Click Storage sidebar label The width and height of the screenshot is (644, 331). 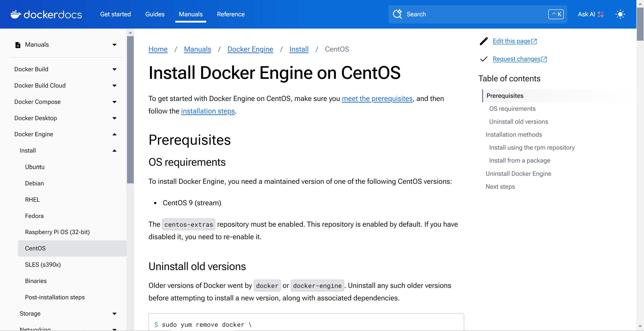30,314
